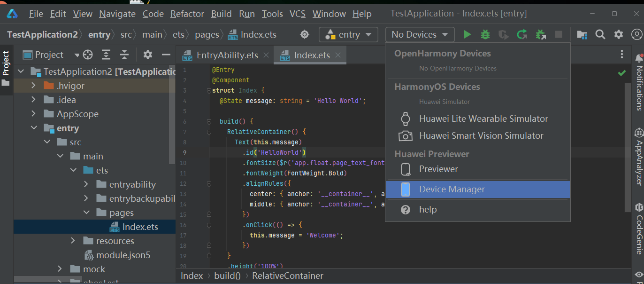Open the entry module dropdown

pos(348,34)
